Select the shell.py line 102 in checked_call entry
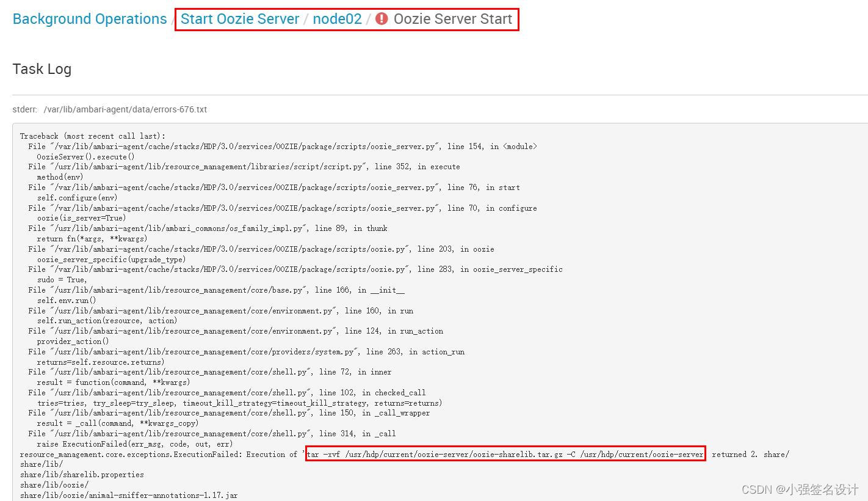Screen dimensions: 868x501 [227, 393]
